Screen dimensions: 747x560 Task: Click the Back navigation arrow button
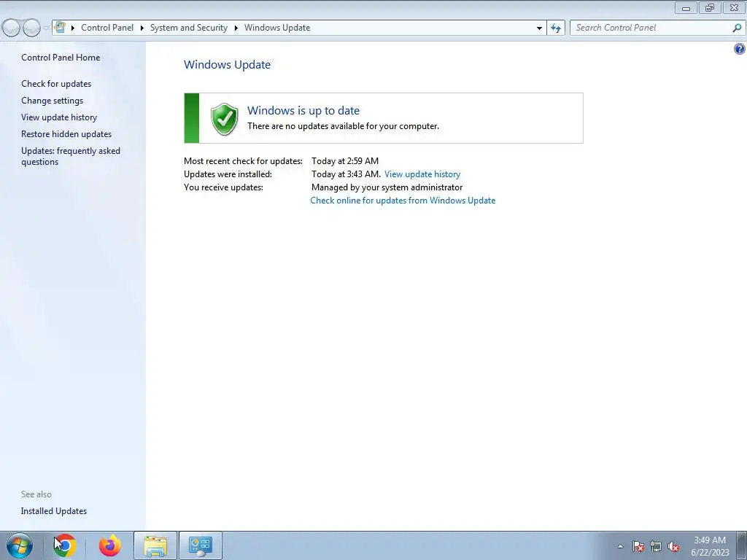pyautogui.click(x=11, y=28)
